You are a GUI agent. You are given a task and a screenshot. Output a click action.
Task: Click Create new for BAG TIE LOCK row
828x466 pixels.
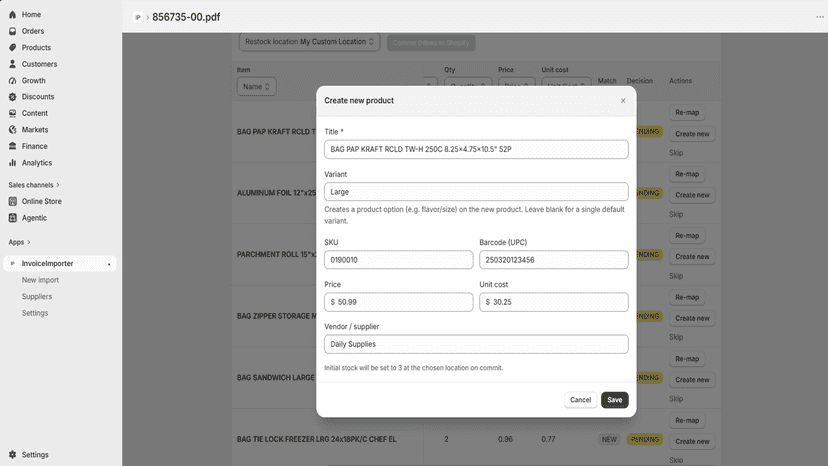pyautogui.click(x=692, y=441)
